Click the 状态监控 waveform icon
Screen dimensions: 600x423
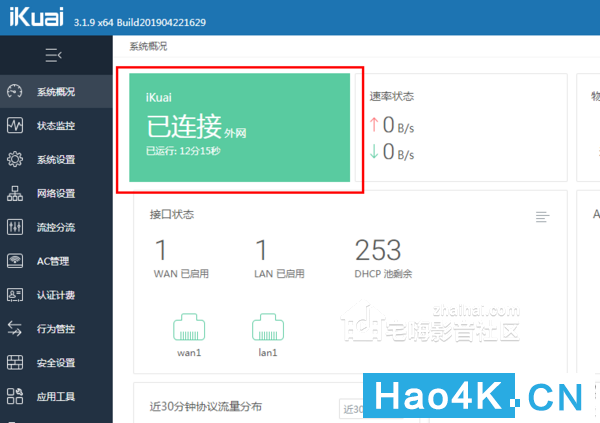pos(15,125)
